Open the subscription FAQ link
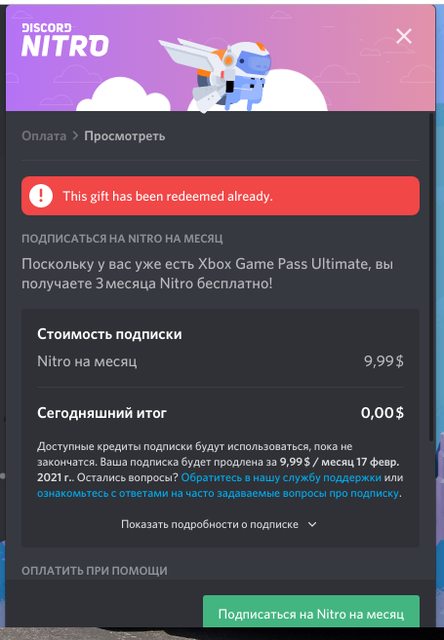Screen dimensions: 444x640 point(218,493)
